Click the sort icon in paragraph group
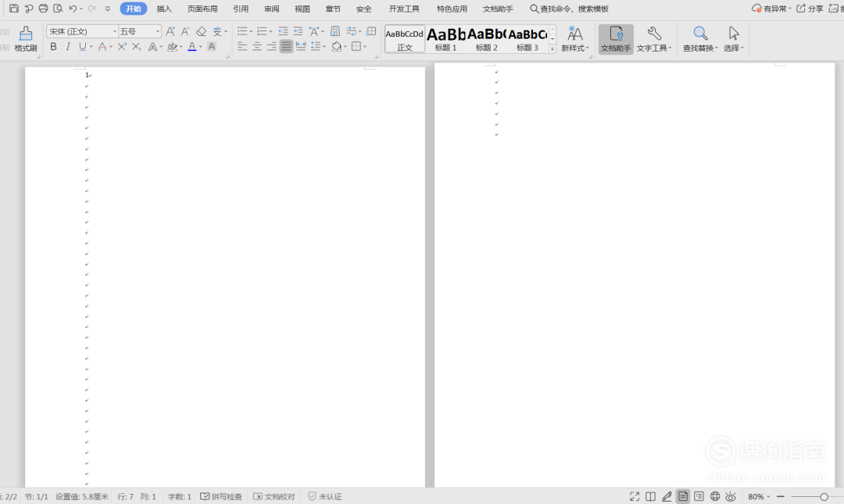844x504 pixels. [x=334, y=31]
